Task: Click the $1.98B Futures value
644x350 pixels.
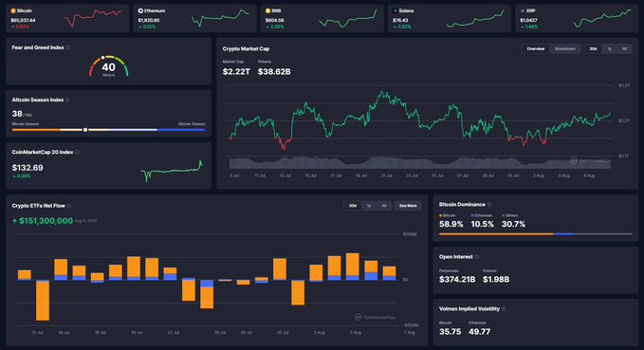Action: (496, 280)
